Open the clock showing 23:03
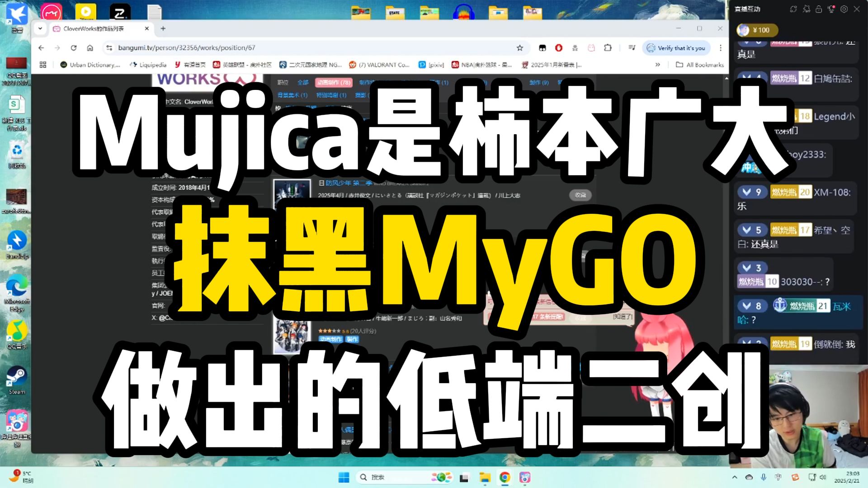868x488 pixels. [847, 477]
